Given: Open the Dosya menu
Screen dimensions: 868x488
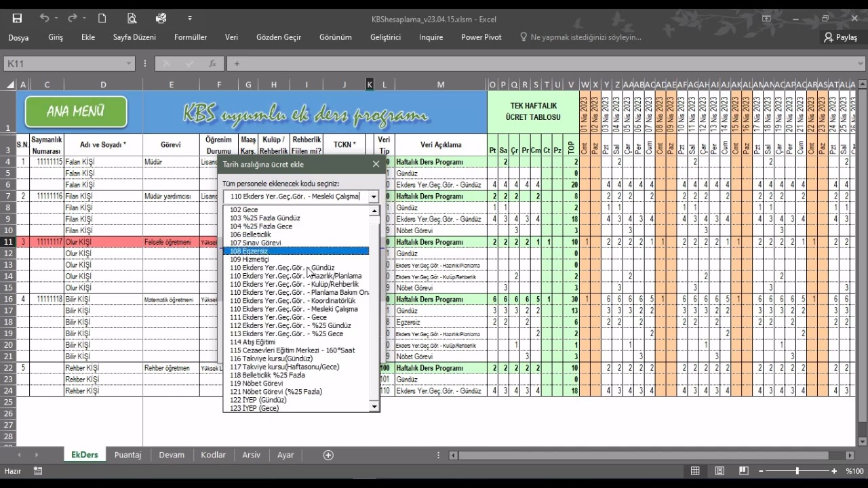Looking at the screenshot, I should tap(18, 37).
